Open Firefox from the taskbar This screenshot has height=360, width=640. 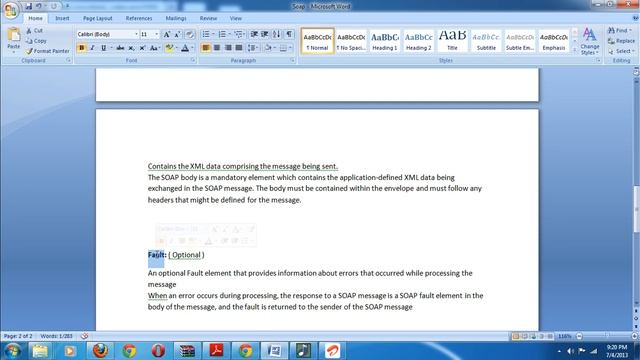coord(100,351)
